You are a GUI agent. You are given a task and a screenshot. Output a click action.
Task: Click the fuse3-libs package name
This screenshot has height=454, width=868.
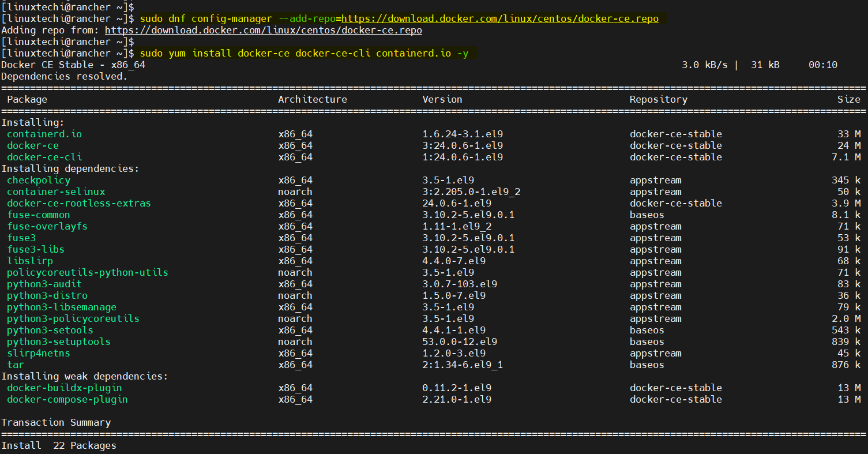pos(36,249)
